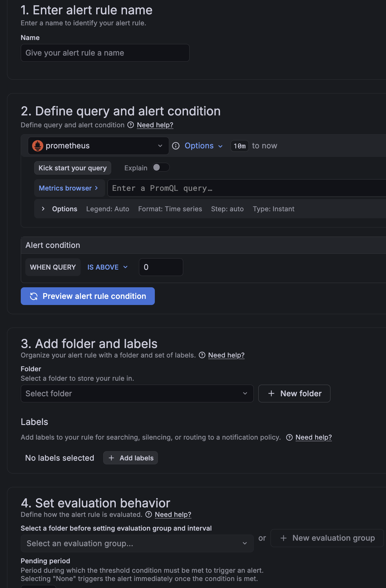Expand the blue Options dropdown
Viewport: 386px width, 588px height.
coord(204,146)
